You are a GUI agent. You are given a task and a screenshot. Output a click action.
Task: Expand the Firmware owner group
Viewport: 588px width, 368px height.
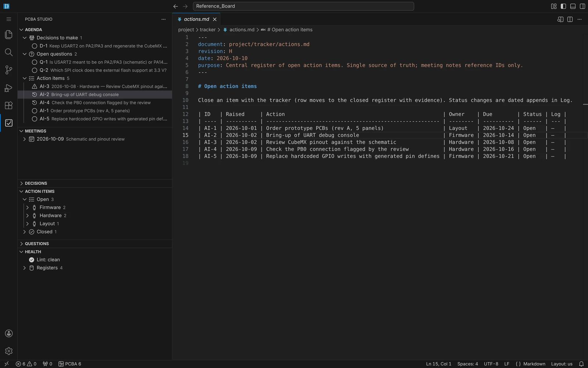(x=28, y=208)
